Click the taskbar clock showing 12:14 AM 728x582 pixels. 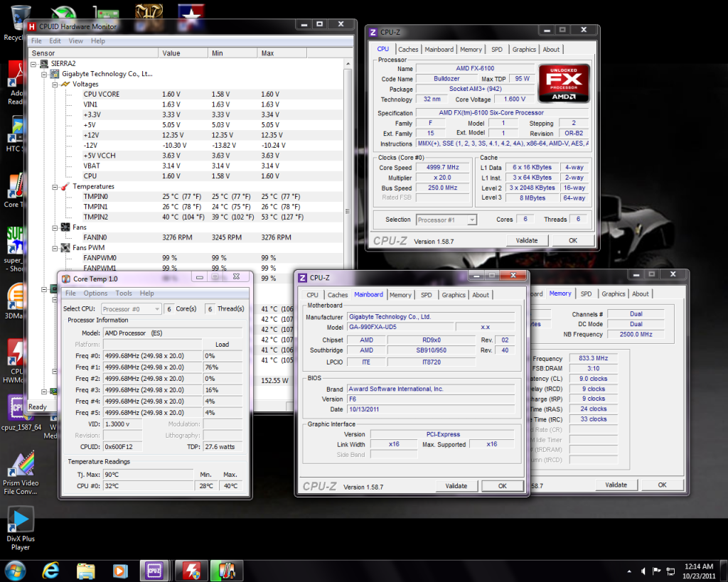(x=699, y=571)
